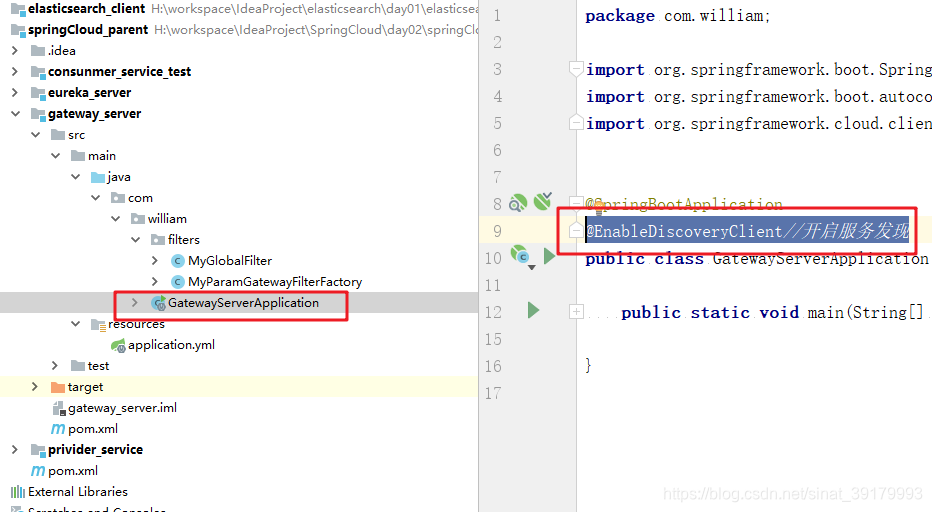932x512 pixels.
Task: Click springCloud_parent module icon
Action: 18,30
